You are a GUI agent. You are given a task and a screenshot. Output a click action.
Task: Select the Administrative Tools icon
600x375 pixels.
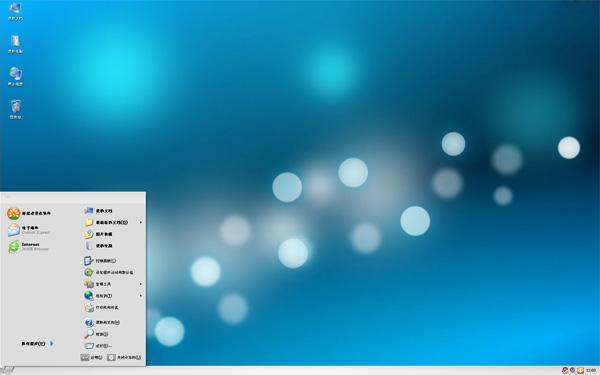point(89,284)
